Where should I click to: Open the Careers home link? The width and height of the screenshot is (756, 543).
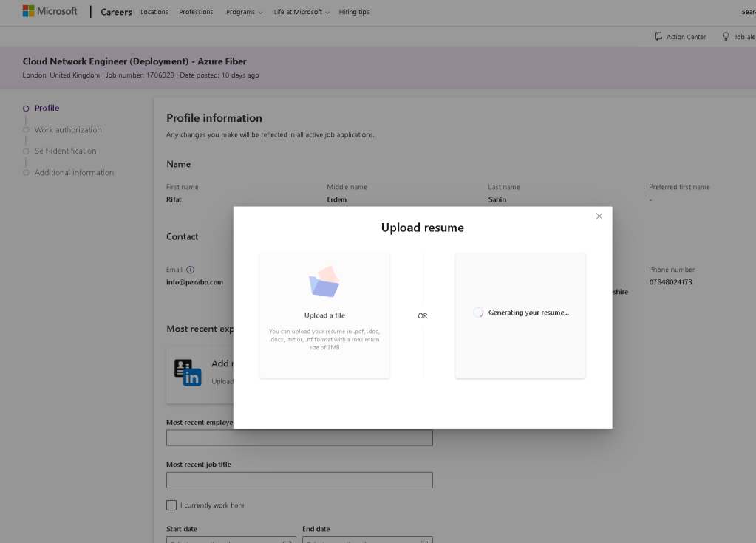[116, 12]
